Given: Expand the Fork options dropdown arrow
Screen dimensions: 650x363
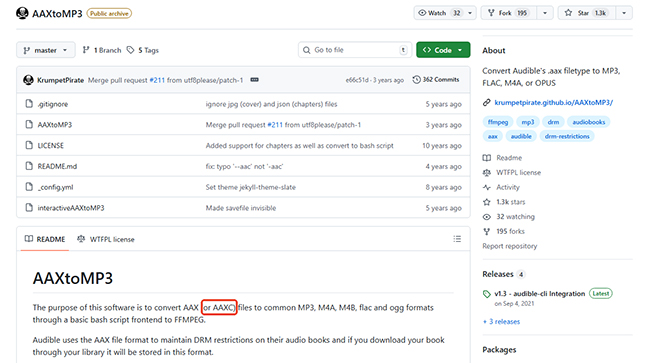Looking at the screenshot, I should pos(545,13).
